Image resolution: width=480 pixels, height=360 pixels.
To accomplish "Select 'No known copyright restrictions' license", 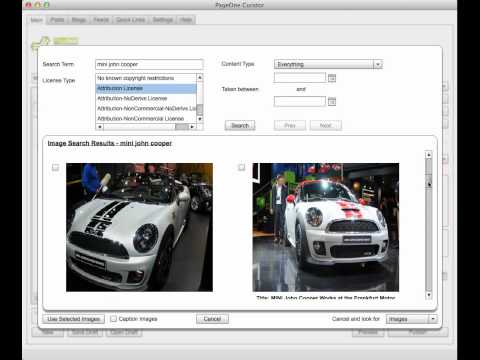I will point(146,78).
